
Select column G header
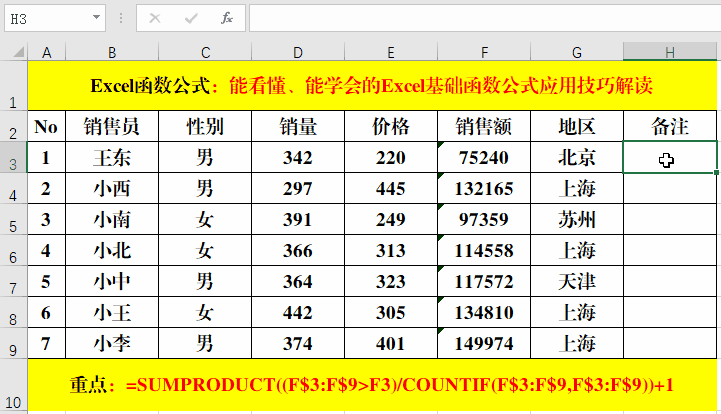pos(577,52)
